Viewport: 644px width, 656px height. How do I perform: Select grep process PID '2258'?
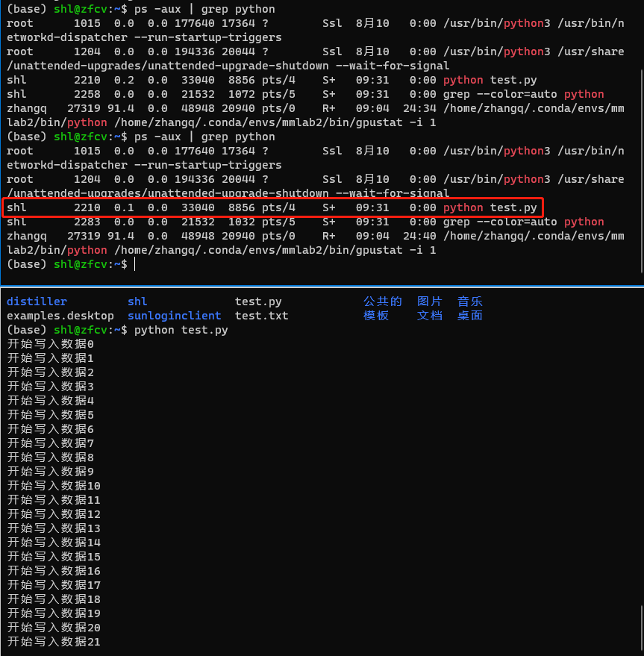click(x=87, y=94)
